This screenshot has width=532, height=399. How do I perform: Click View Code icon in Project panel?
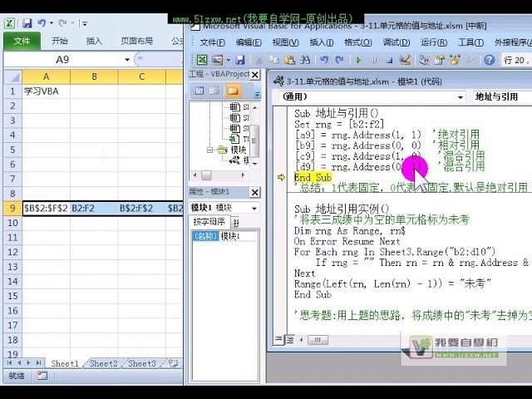(x=197, y=90)
